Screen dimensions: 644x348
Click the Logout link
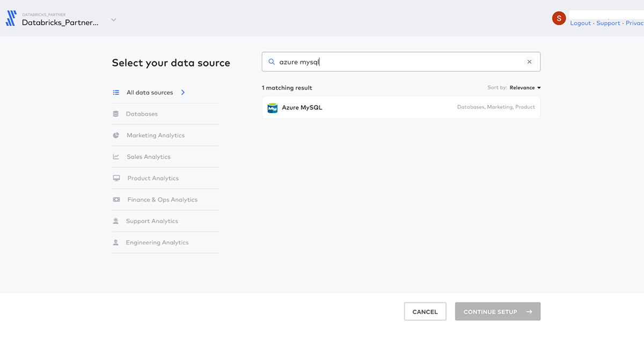pyautogui.click(x=580, y=24)
